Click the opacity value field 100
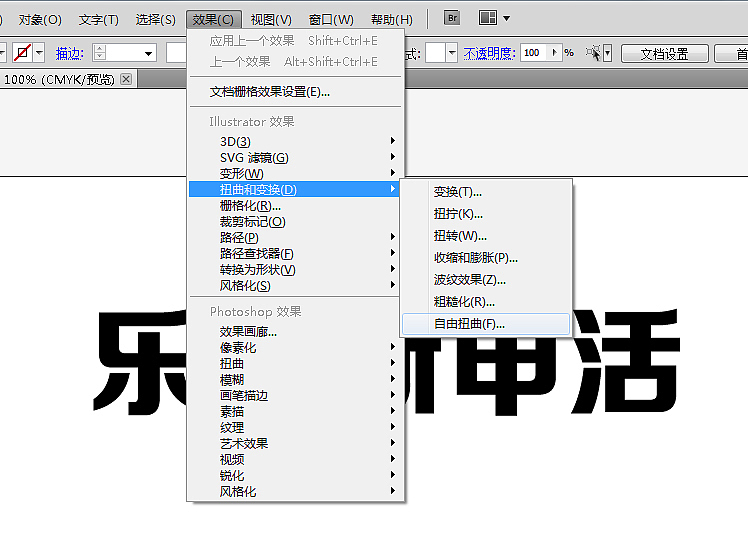 pos(534,52)
